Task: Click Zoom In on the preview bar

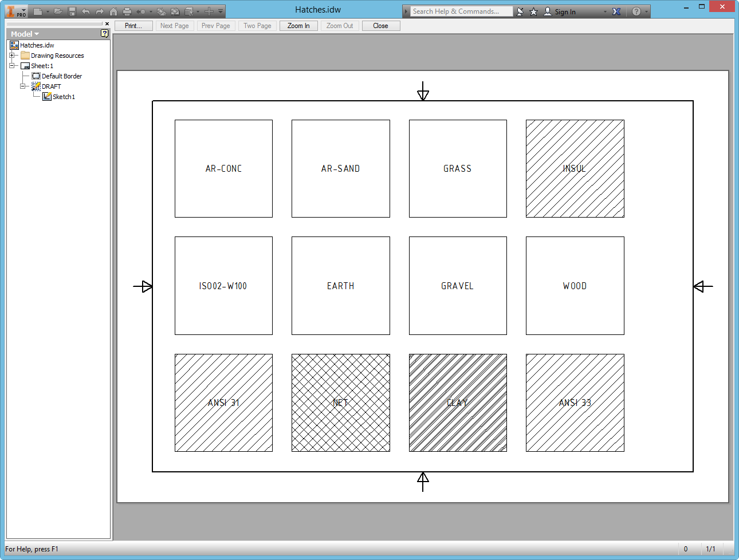Action: coord(298,25)
